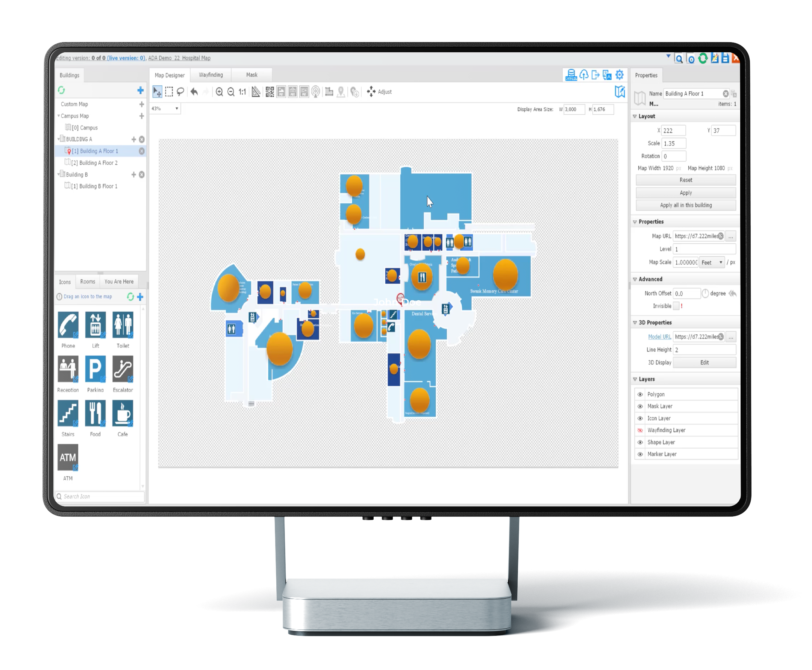This screenshot has height=670, width=812.
Task: Collapse the 3D Properties section
Action: pyautogui.click(x=635, y=323)
